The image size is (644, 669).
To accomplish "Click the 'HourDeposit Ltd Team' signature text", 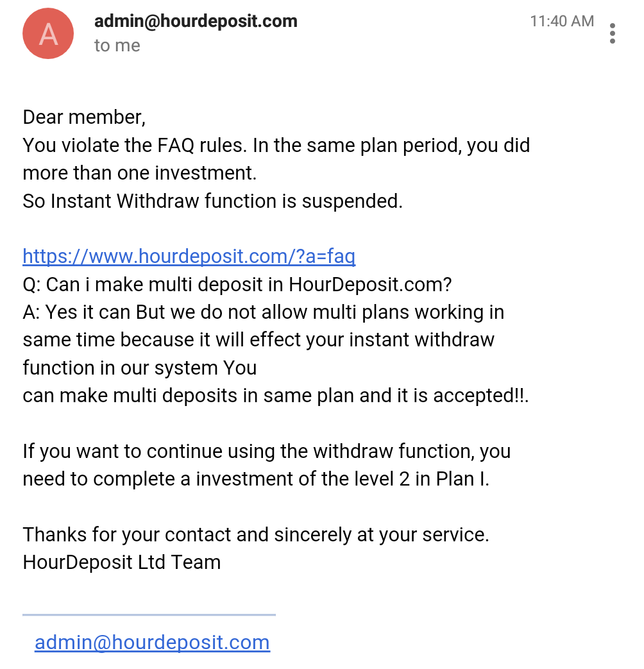I will coord(121,563).
